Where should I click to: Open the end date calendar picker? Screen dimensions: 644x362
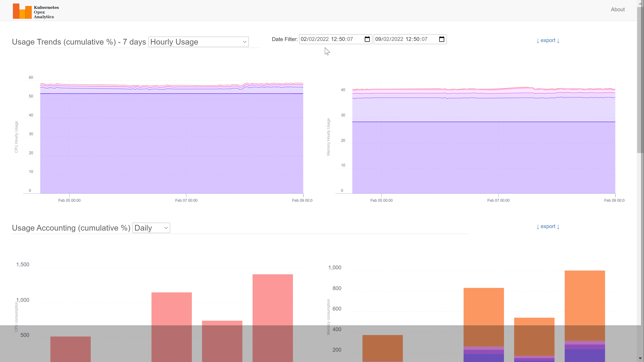pos(442,39)
